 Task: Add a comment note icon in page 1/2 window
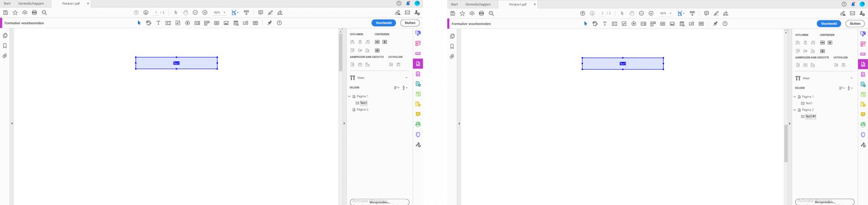tap(260, 13)
